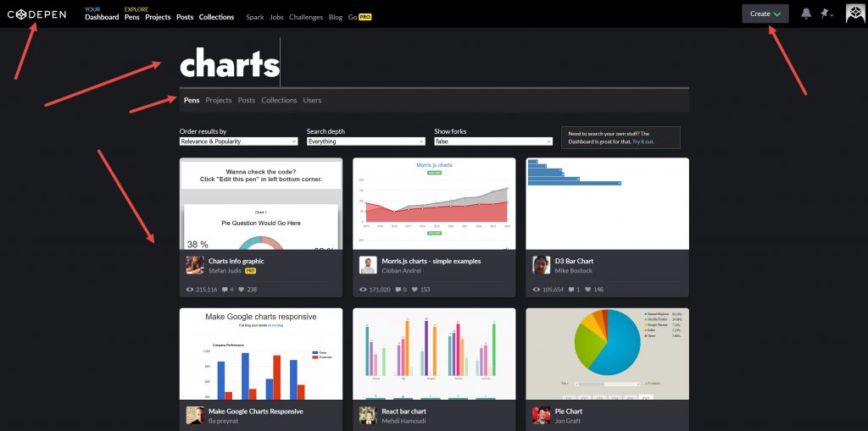This screenshot has height=431, width=868.
Task: Follow the "Try it out" link
Action: click(643, 141)
